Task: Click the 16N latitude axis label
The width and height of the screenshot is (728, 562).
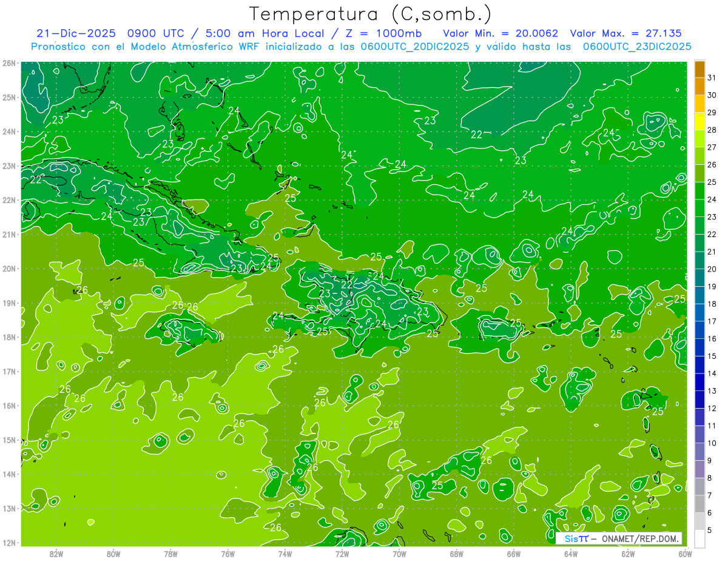Action: [9, 406]
